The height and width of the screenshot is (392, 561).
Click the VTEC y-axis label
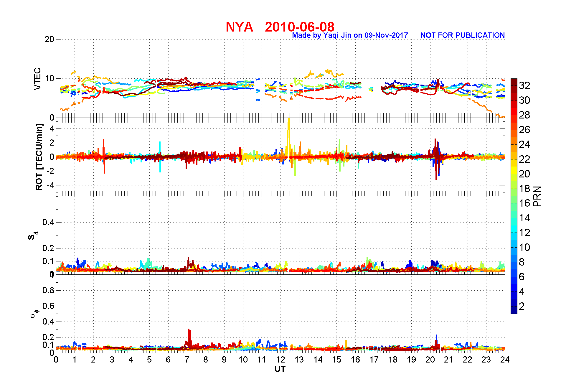[x=37, y=79]
